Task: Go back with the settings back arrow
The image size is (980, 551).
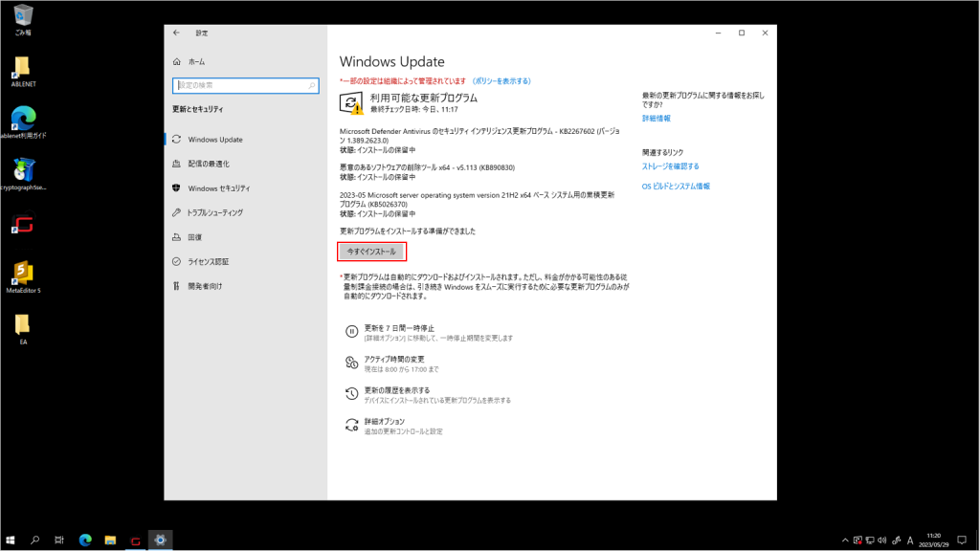Action: [x=176, y=33]
